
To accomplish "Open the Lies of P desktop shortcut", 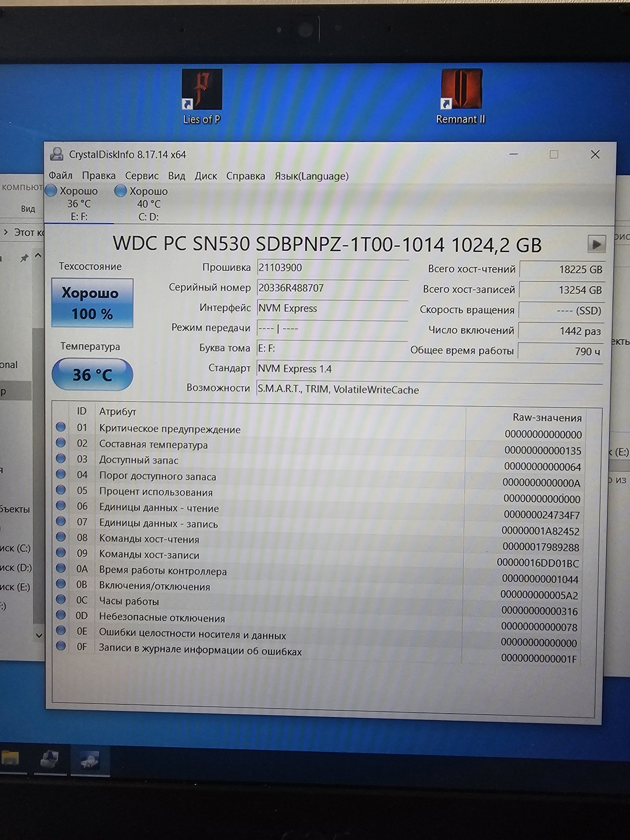I will click(x=202, y=97).
